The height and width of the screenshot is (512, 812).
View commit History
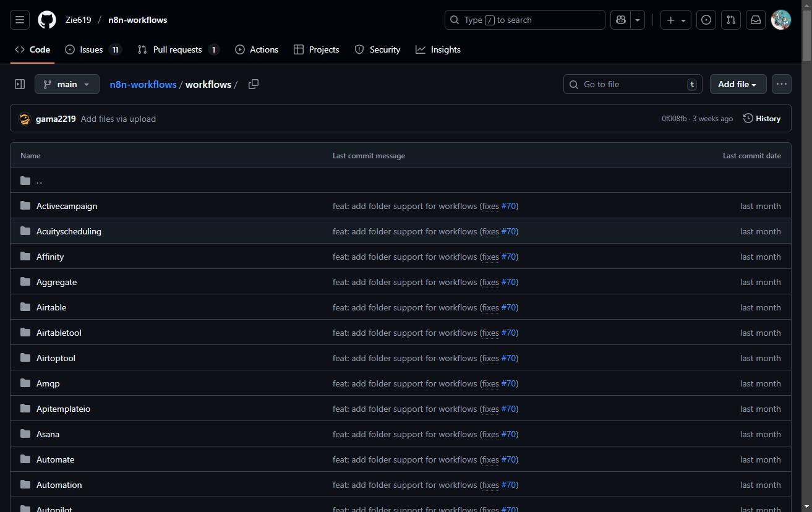pos(762,119)
